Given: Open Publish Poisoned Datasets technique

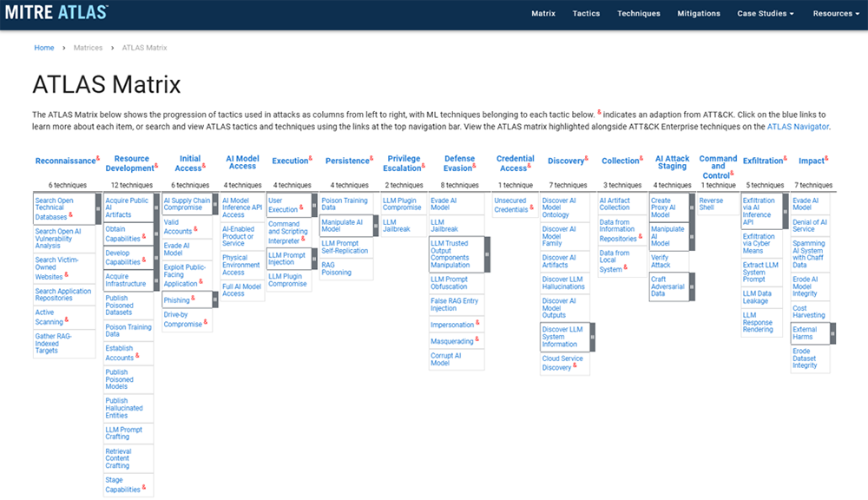Looking at the screenshot, I should [x=120, y=305].
